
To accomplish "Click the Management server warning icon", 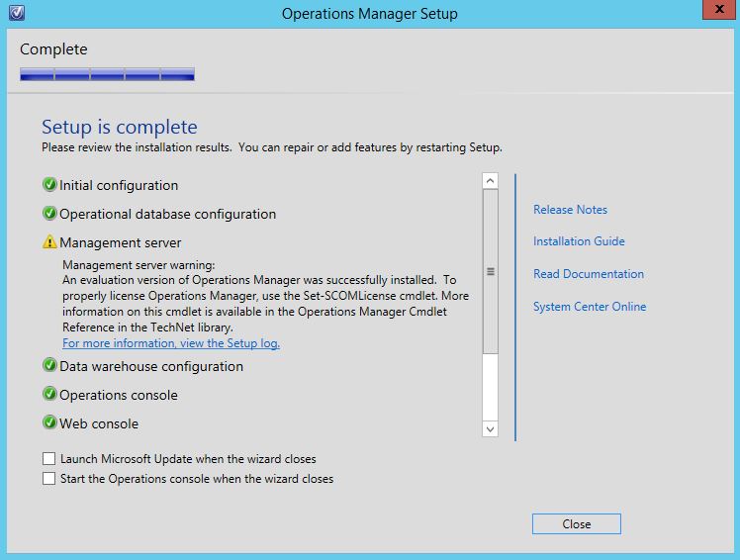I will pos(49,242).
